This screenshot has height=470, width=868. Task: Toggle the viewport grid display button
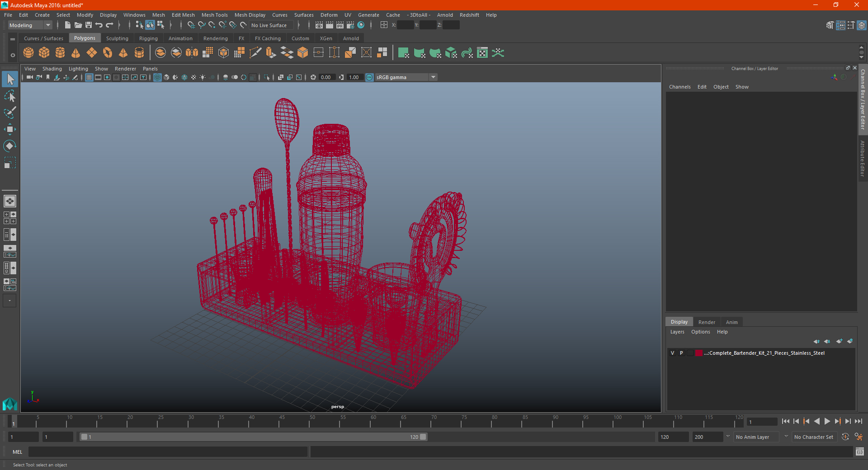click(x=89, y=77)
